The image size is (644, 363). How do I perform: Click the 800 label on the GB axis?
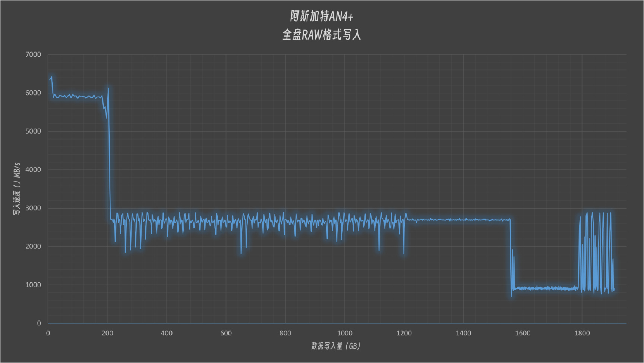[285, 333]
